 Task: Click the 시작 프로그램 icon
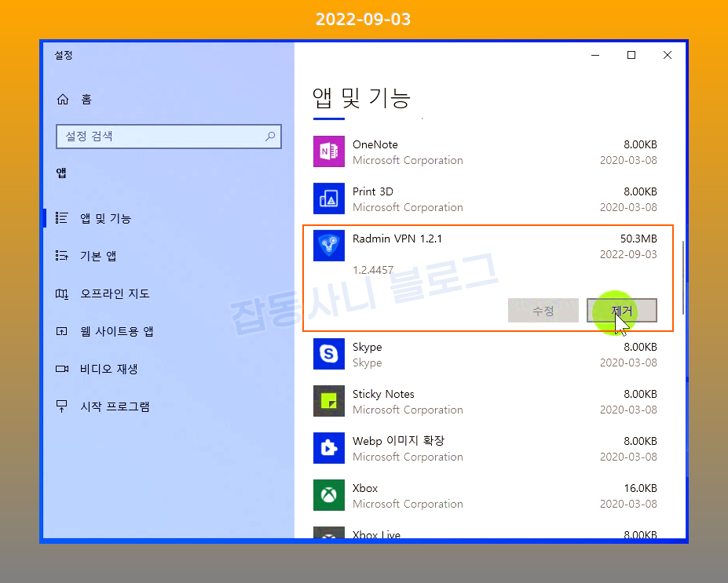tap(62, 406)
